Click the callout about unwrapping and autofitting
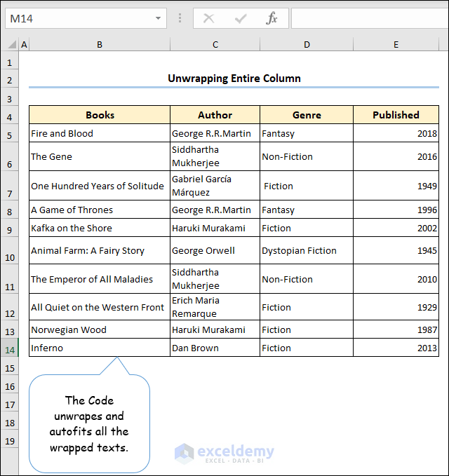Viewport: 449px width, 476px height. pyautogui.click(x=89, y=423)
